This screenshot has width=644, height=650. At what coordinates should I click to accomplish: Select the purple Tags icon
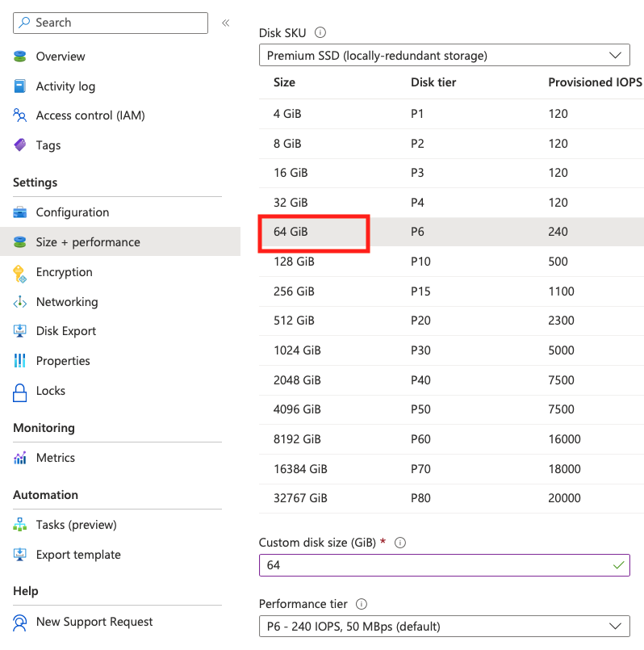[x=20, y=145]
